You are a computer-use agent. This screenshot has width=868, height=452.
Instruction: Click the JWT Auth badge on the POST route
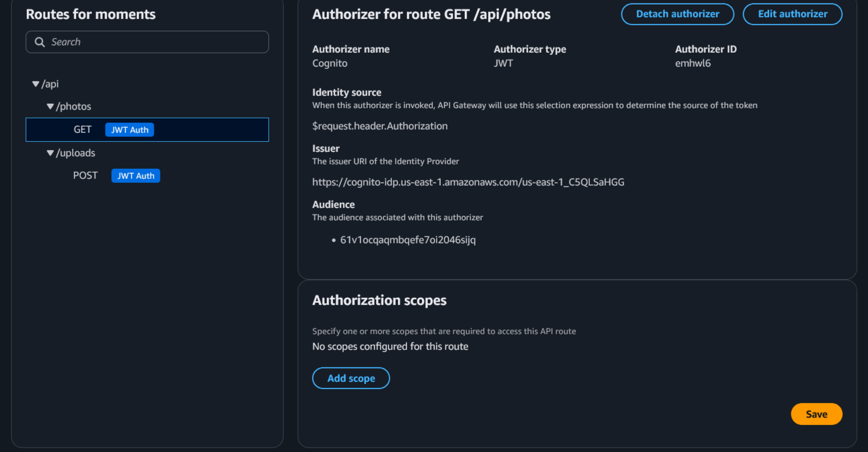[x=136, y=176]
